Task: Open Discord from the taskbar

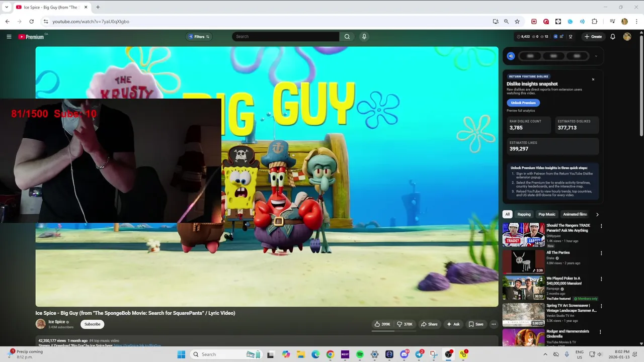Action: (x=404, y=354)
